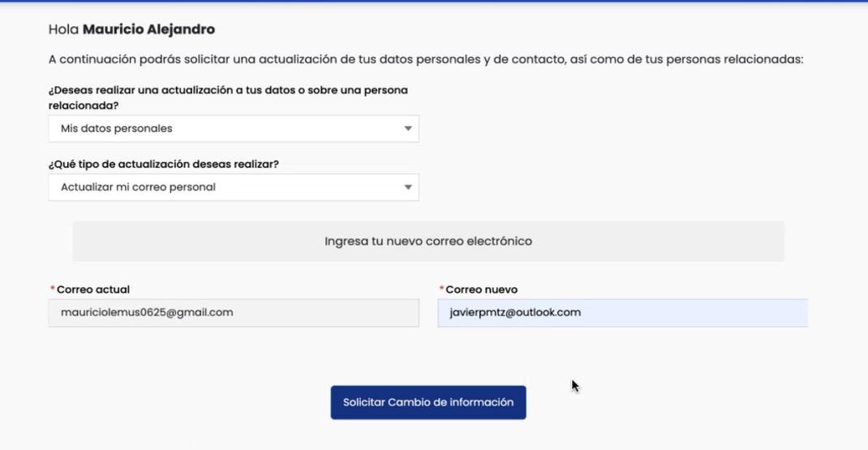Click the red asterisk before "Correo actual"
868x450 pixels.
click(x=53, y=289)
